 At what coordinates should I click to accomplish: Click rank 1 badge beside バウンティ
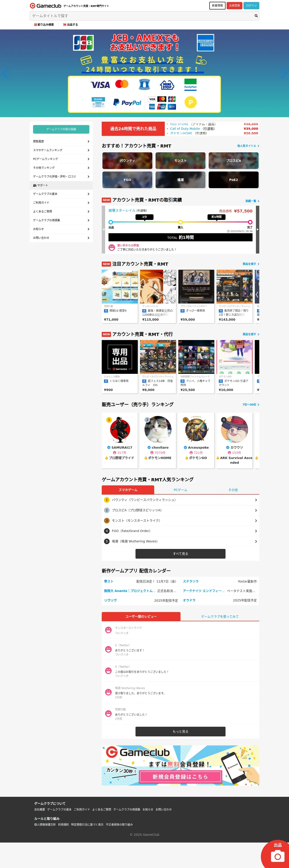click(107, 500)
